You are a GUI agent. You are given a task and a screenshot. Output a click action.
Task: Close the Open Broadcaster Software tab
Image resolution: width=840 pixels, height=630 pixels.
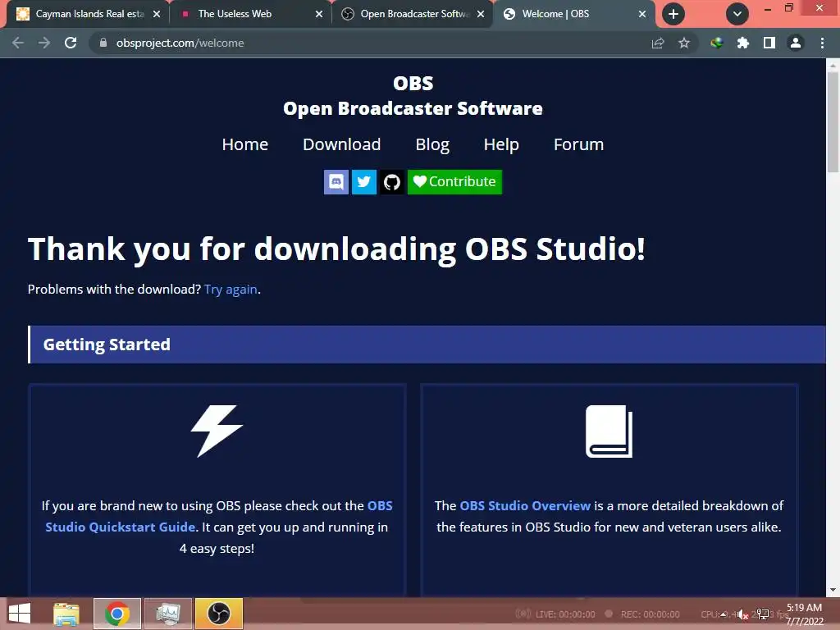coord(481,14)
